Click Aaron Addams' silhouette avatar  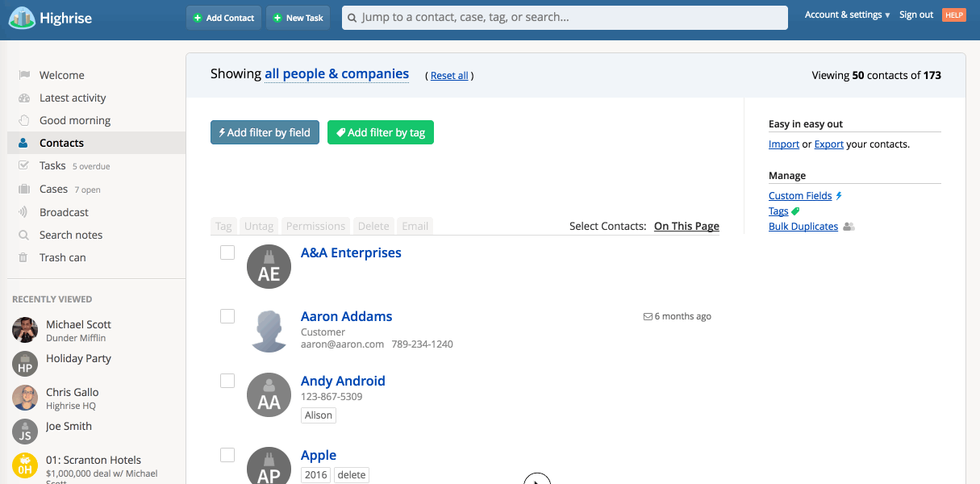click(x=269, y=330)
